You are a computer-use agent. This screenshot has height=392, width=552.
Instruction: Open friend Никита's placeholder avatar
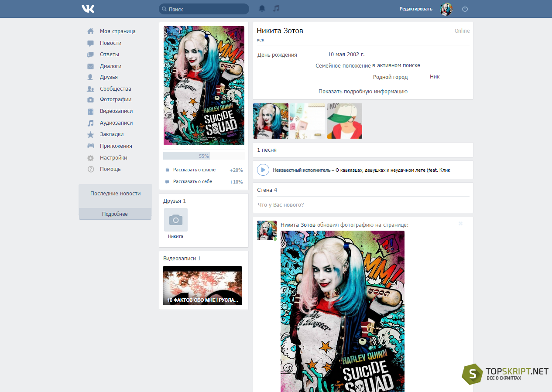point(176,220)
